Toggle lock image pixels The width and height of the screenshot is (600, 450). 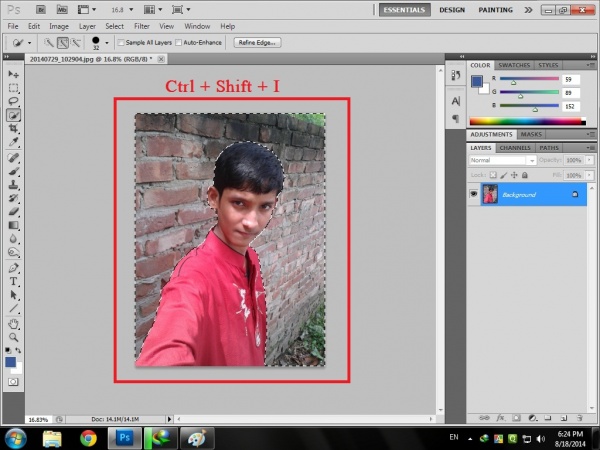(504, 175)
